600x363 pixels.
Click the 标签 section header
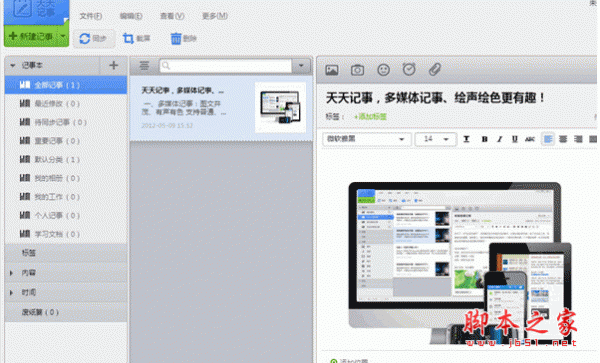point(66,253)
